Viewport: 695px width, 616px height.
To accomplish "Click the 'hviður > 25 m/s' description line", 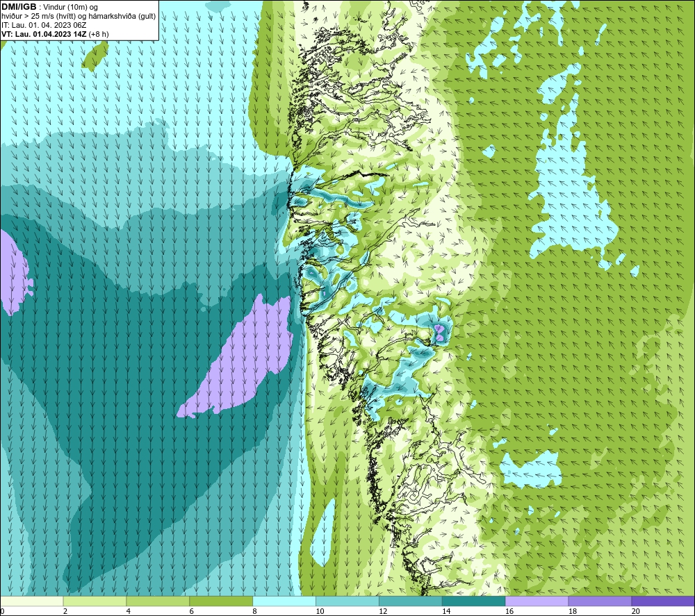I will [79, 17].
